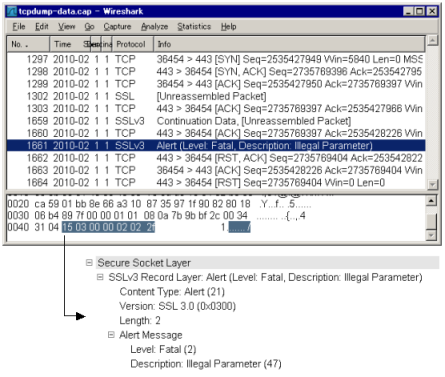The width and height of the screenshot is (445, 377).
Task: Sort packets by the Time column header
Action: click(x=70, y=44)
